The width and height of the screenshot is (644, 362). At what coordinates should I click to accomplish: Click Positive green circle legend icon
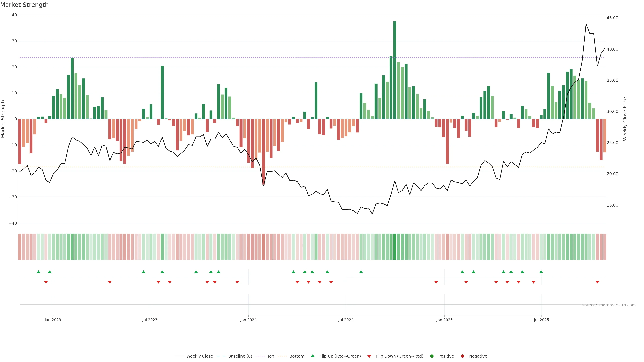pyautogui.click(x=432, y=356)
